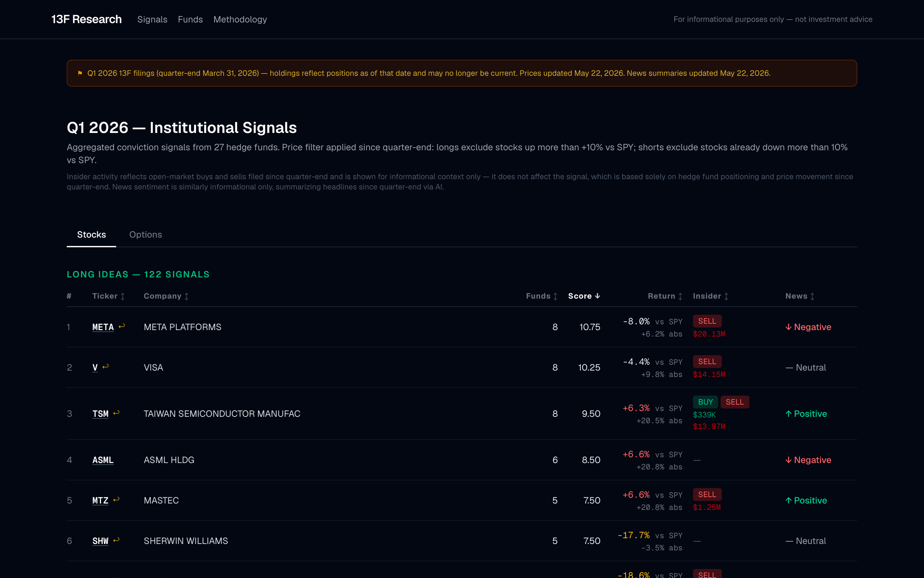Click MASTEC company name

click(x=161, y=501)
